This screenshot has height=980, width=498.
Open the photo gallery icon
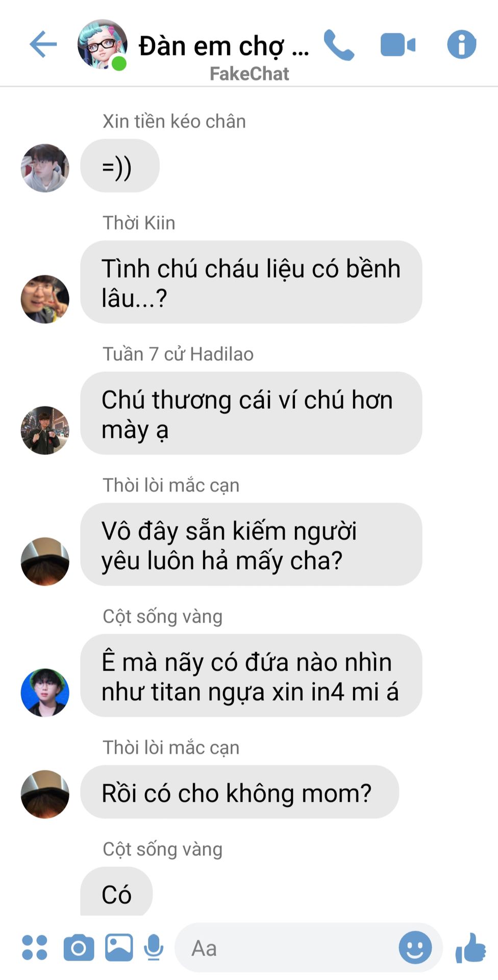pyautogui.click(x=119, y=947)
